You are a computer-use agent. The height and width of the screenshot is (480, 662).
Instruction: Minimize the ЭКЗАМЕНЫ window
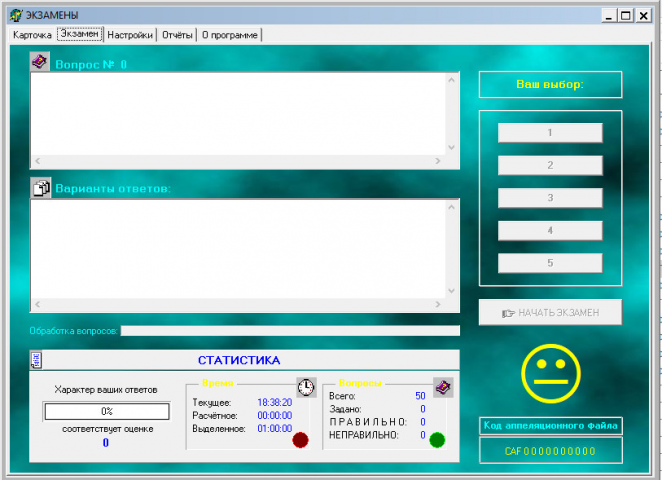pos(608,16)
